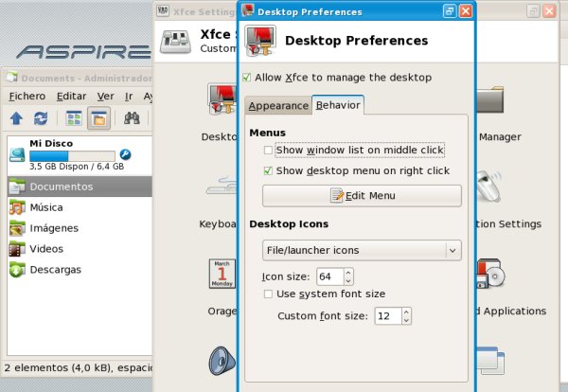568x392 pixels.
Task: Click the wrench icon beside Mi Disco
Action: pyautogui.click(x=125, y=154)
